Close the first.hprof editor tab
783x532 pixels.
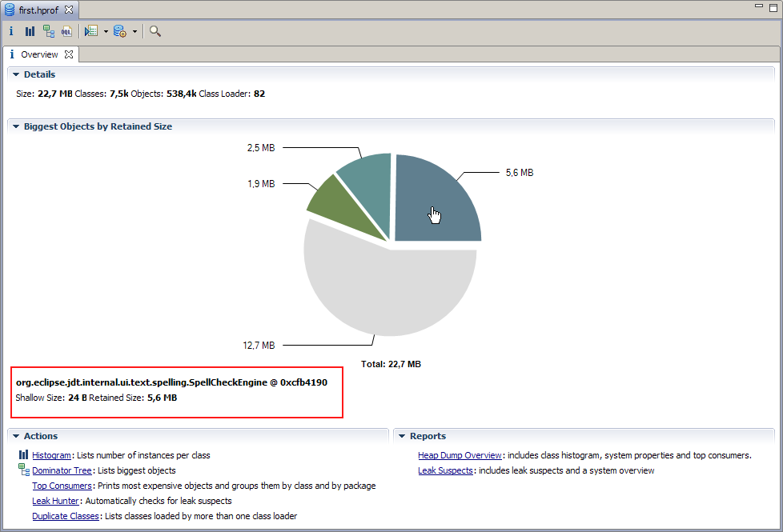[x=69, y=10]
